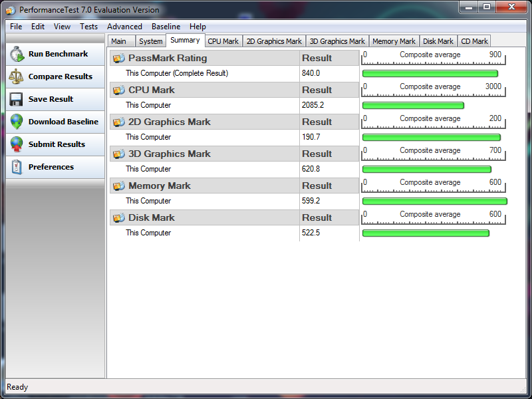Image resolution: width=532 pixels, height=399 pixels.
Task: Click the Preferences clipboard icon
Action: [x=16, y=167]
